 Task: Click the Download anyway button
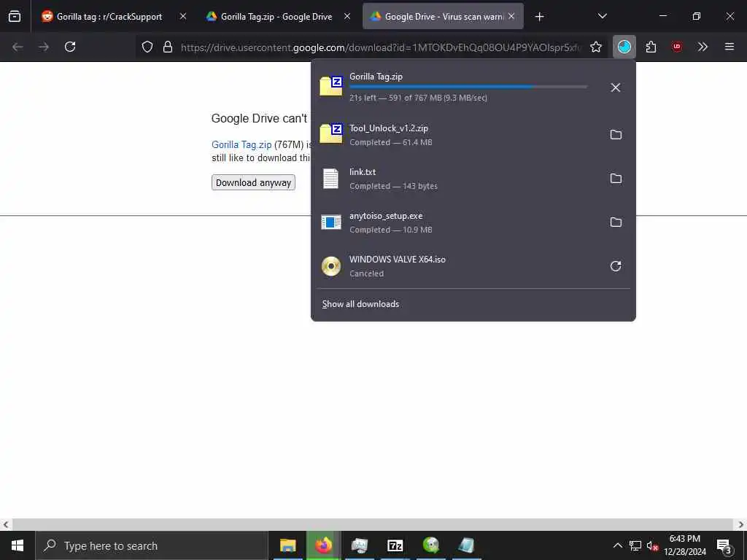[253, 183]
